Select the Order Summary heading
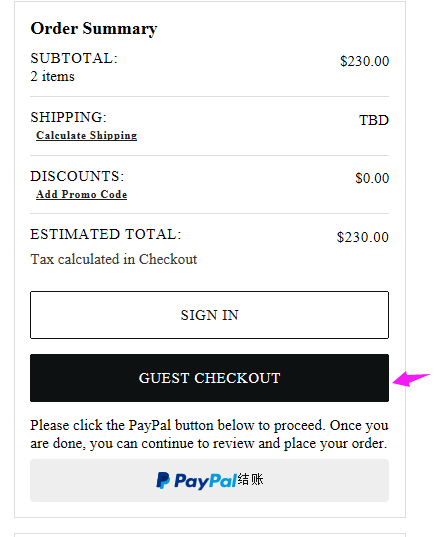The width and height of the screenshot is (440, 537). point(94,28)
